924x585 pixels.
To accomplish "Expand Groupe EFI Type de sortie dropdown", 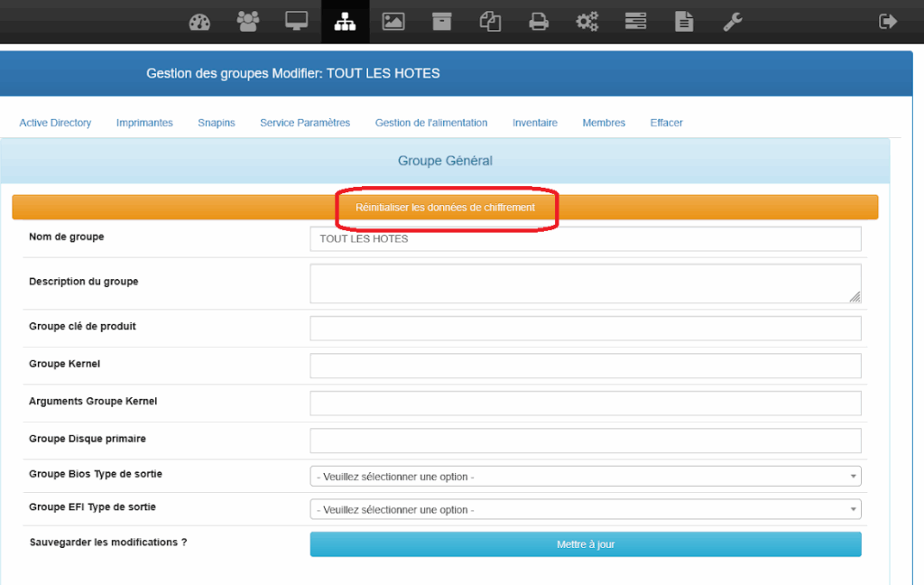I will pyautogui.click(x=585, y=510).
